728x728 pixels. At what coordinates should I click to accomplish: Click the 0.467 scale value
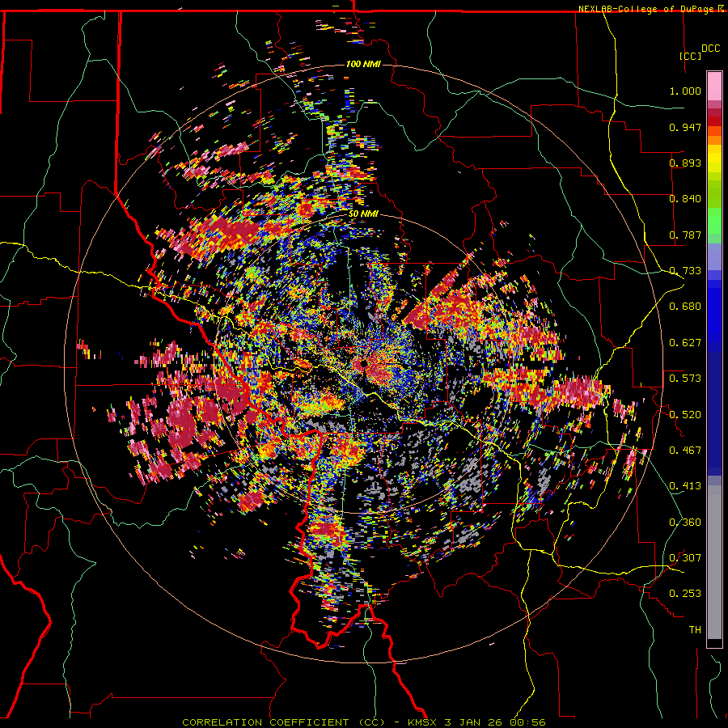(x=685, y=451)
